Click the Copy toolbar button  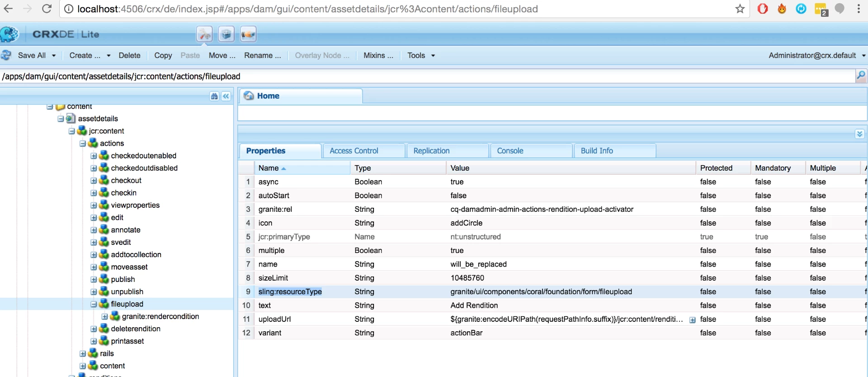point(163,55)
